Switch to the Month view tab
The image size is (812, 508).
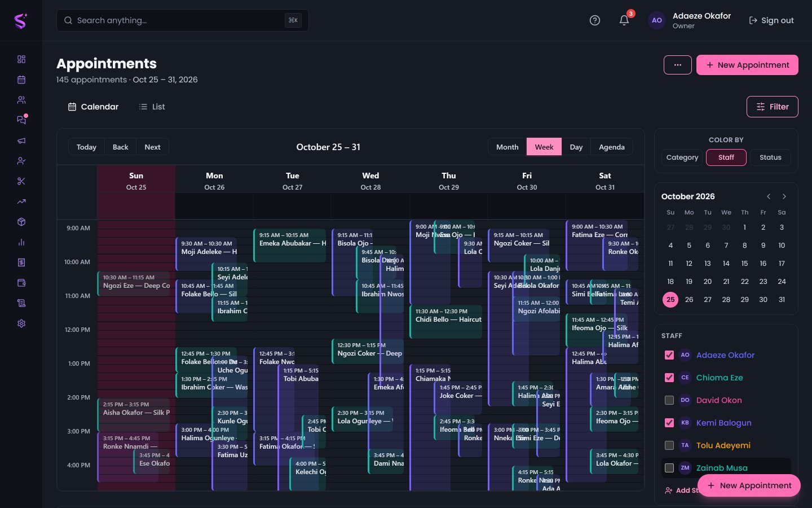(x=507, y=147)
